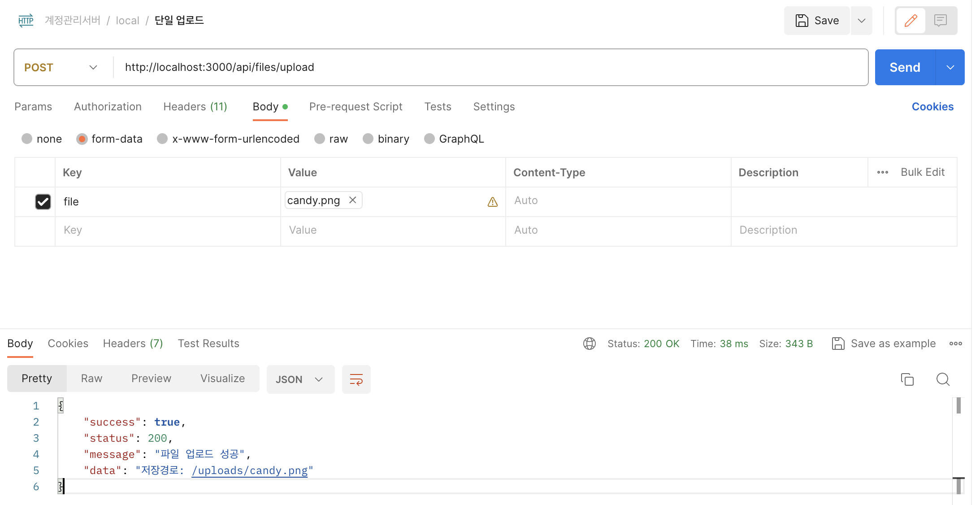Image resolution: width=980 pixels, height=505 pixels.
Task: Click the pencil edit mode icon
Action: [x=911, y=21]
